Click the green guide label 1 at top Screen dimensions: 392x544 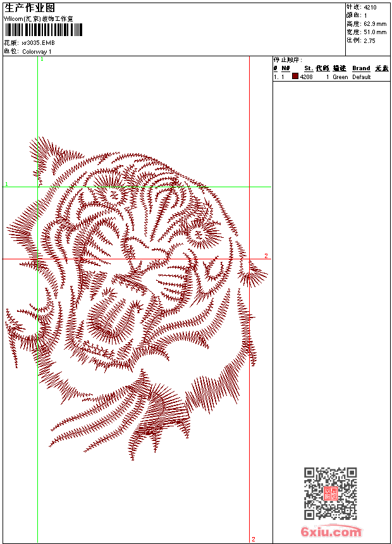pyautogui.click(x=42, y=59)
